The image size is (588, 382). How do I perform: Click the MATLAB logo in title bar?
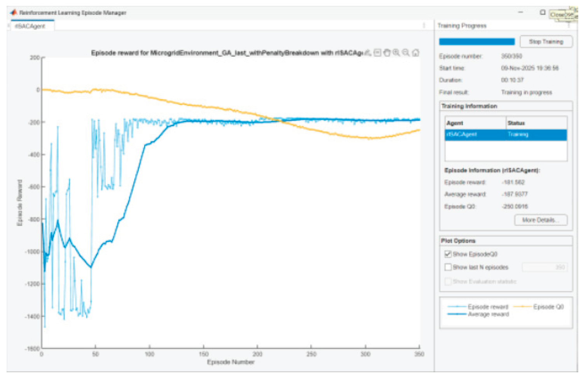click(14, 12)
